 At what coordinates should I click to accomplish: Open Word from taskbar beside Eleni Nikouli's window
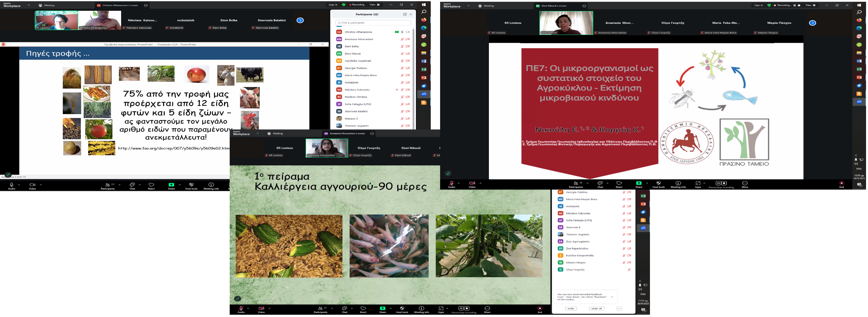coord(859,61)
